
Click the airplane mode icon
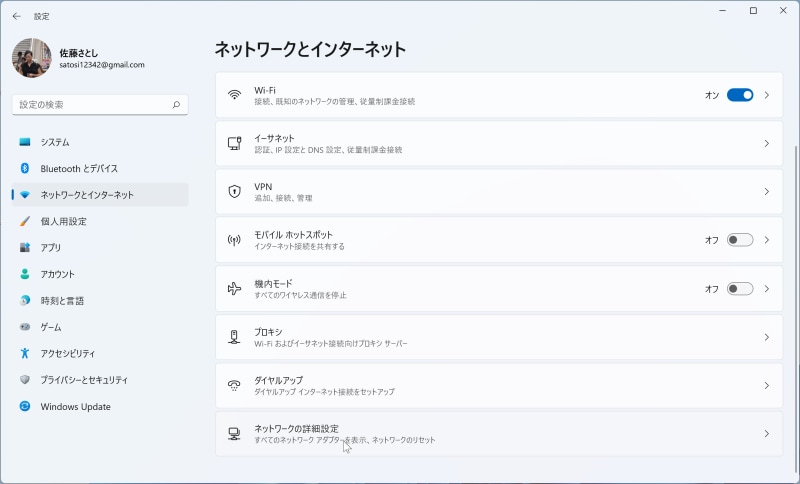point(234,289)
